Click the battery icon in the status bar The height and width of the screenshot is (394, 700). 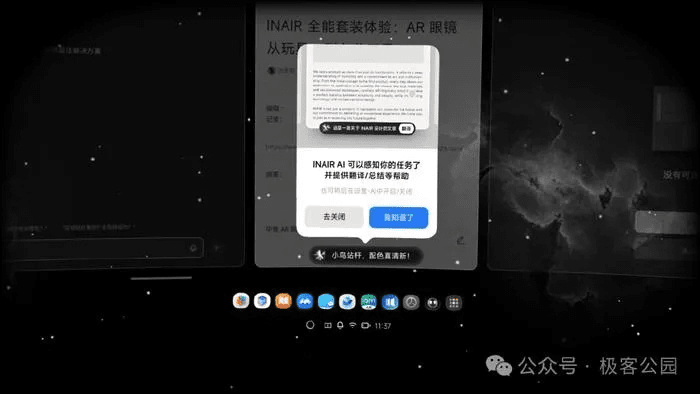point(366,325)
